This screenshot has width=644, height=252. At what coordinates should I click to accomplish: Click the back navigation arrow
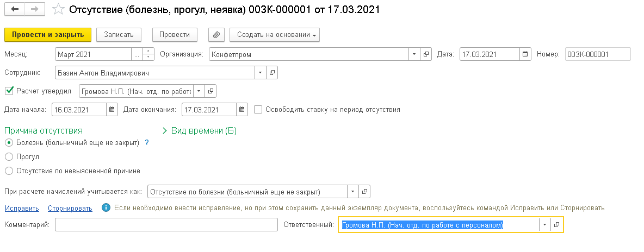15,10
